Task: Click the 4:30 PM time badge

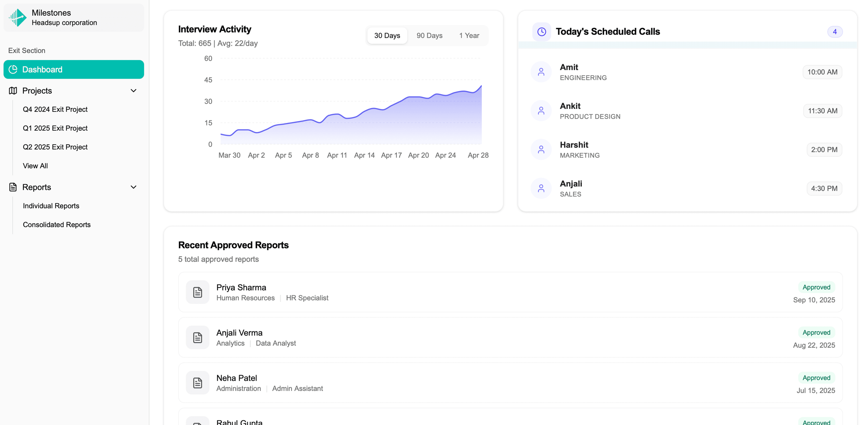Action: tap(824, 188)
